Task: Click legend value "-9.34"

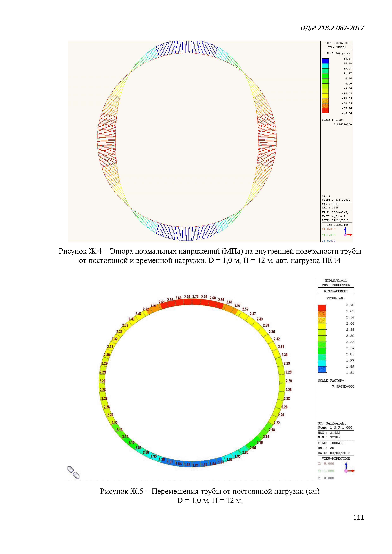Action: [x=348, y=89]
